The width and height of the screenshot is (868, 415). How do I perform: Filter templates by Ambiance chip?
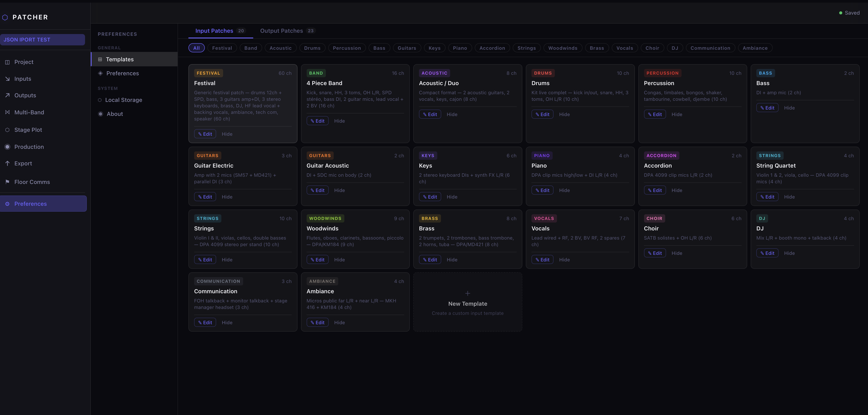pyautogui.click(x=755, y=48)
